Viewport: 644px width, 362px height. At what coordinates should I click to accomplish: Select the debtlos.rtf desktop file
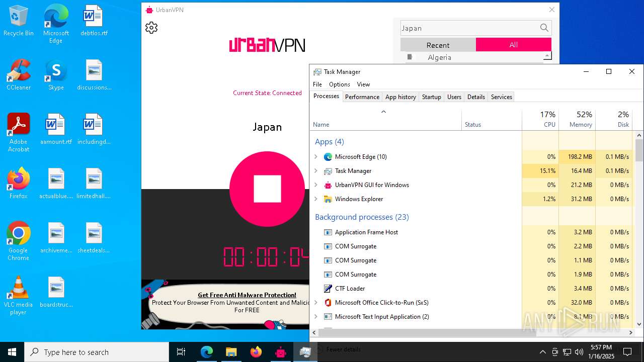[x=94, y=21]
